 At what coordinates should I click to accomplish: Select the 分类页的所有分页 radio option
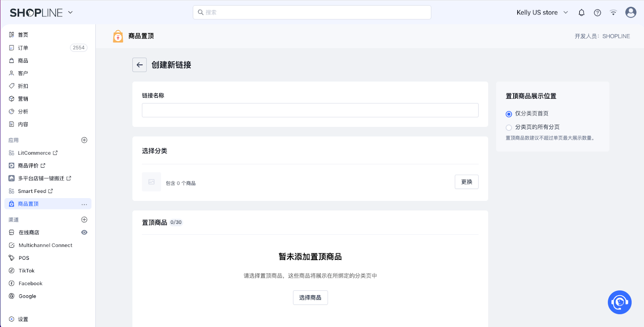pyautogui.click(x=509, y=128)
